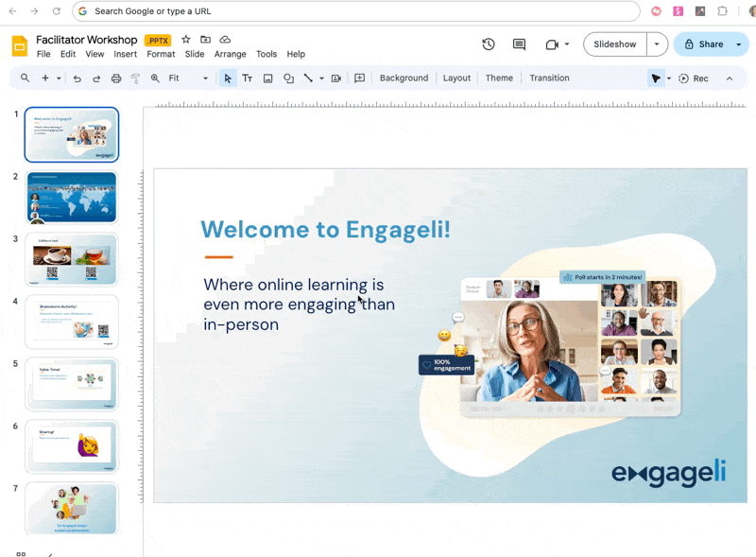Screen dimensions: 756x557
Task: Click the version history clock icon
Action: point(489,44)
